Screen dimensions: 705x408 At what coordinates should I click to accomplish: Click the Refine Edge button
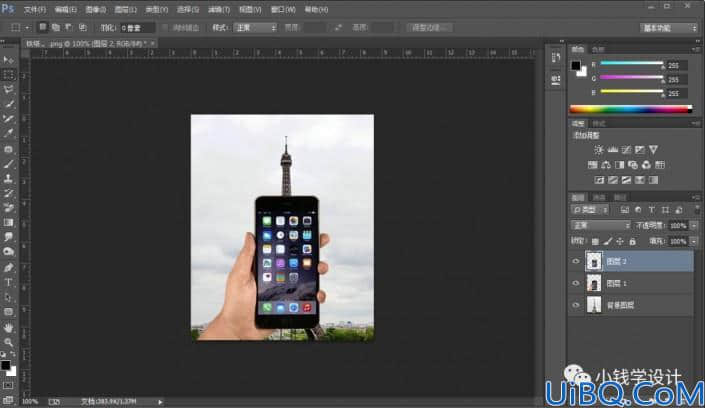pyautogui.click(x=429, y=27)
